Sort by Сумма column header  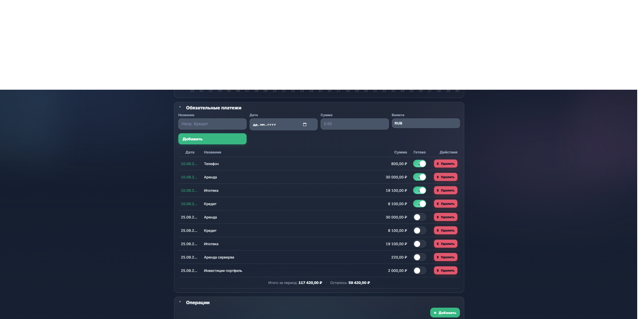[400, 152]
